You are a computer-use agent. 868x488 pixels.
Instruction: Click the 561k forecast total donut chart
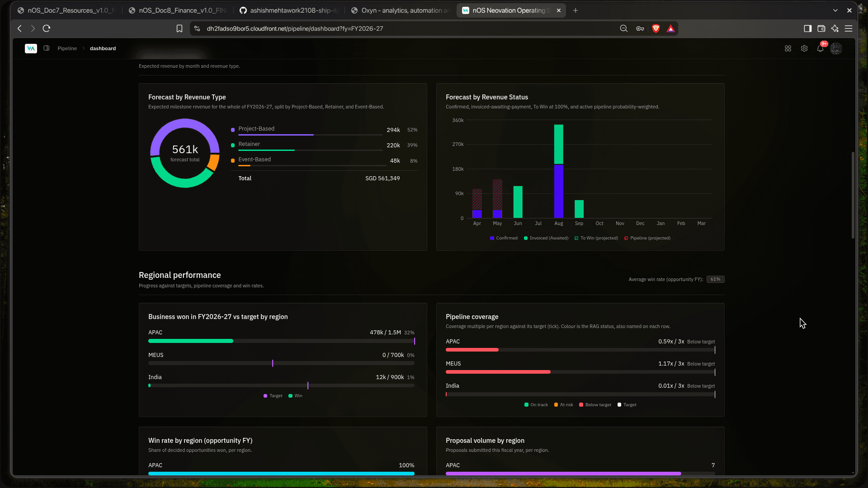pyautogui.click(x=185, y=153)
